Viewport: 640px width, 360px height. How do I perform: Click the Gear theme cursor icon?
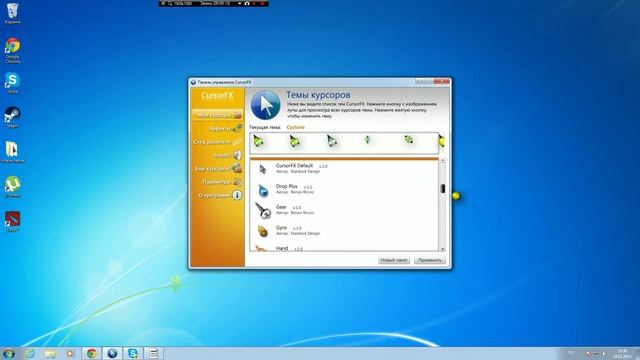263,210
